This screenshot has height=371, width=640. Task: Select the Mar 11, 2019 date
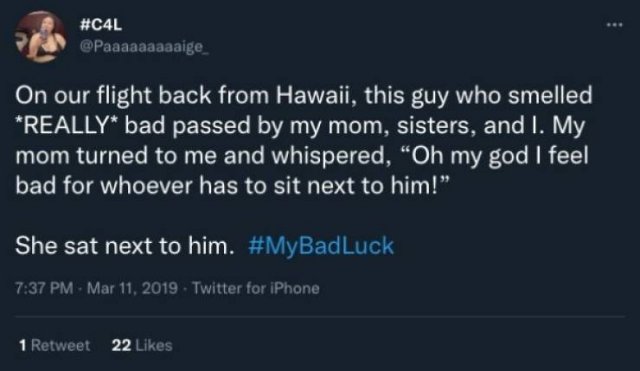click(x=132, y=288)
